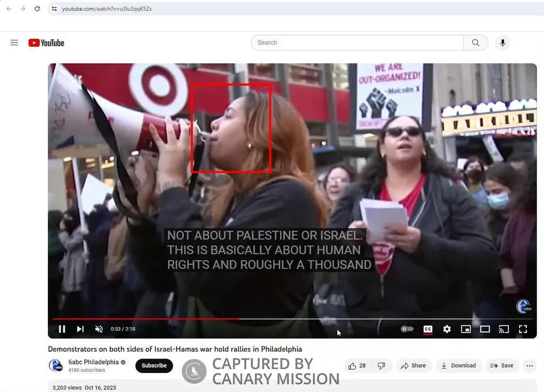Go forward with the browser forward arrow
The image size is (544, 392).
pyautogui.click(x=23, y=8)
